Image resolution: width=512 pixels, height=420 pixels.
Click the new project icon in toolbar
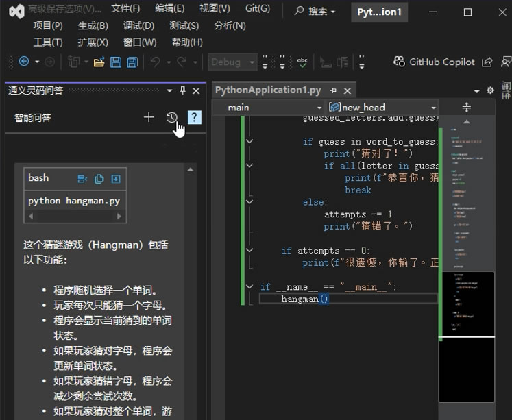click(73, 62)
